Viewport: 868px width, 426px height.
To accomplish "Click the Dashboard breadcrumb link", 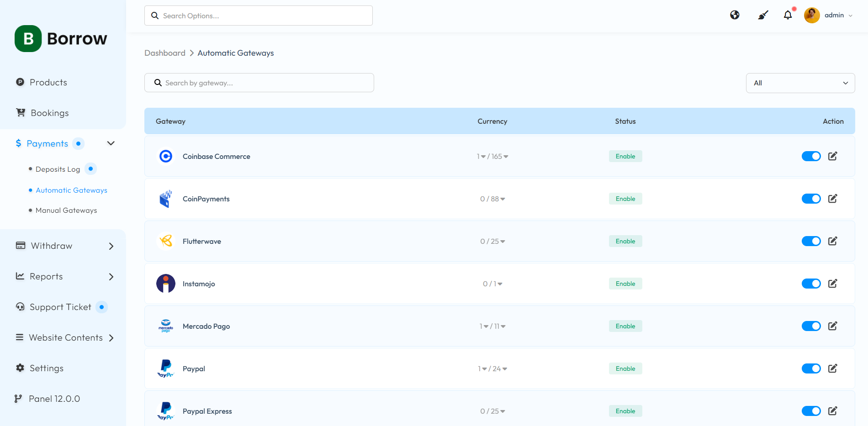I will 165,53.
